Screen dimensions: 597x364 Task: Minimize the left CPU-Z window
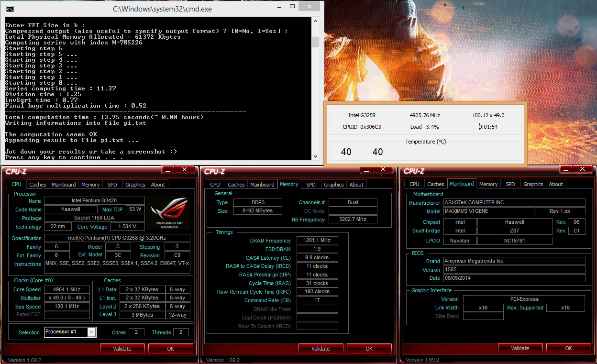point(167,170)
